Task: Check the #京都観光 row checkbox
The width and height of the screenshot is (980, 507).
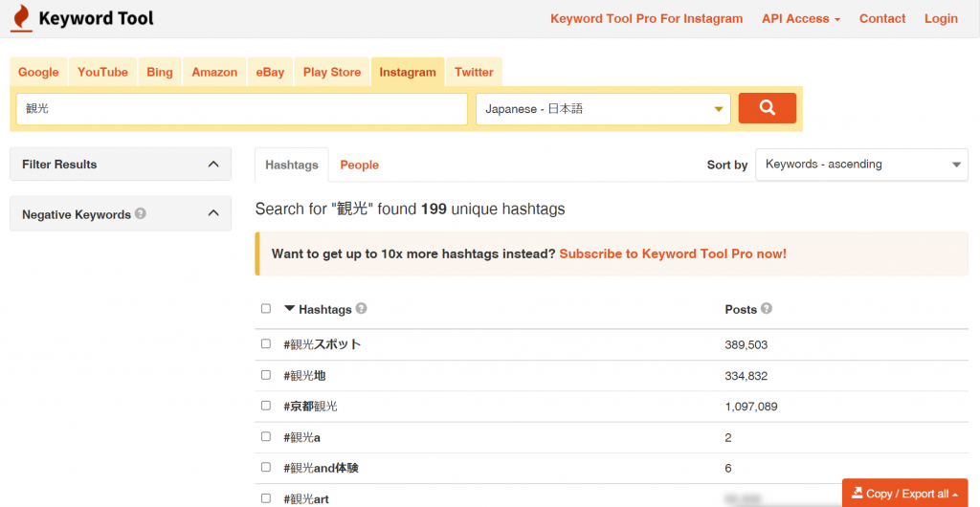Action: [266, 406]
